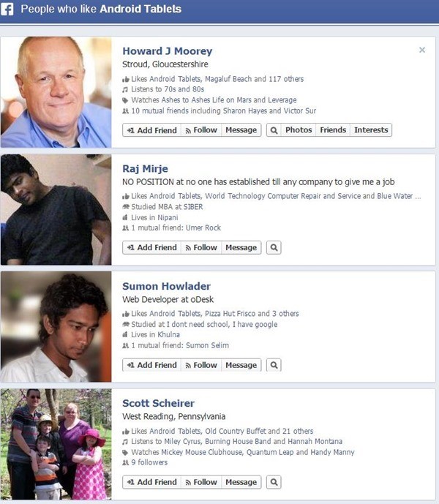Message Howard J Moorey
The image size is (439, 504).
click(241, 130)
